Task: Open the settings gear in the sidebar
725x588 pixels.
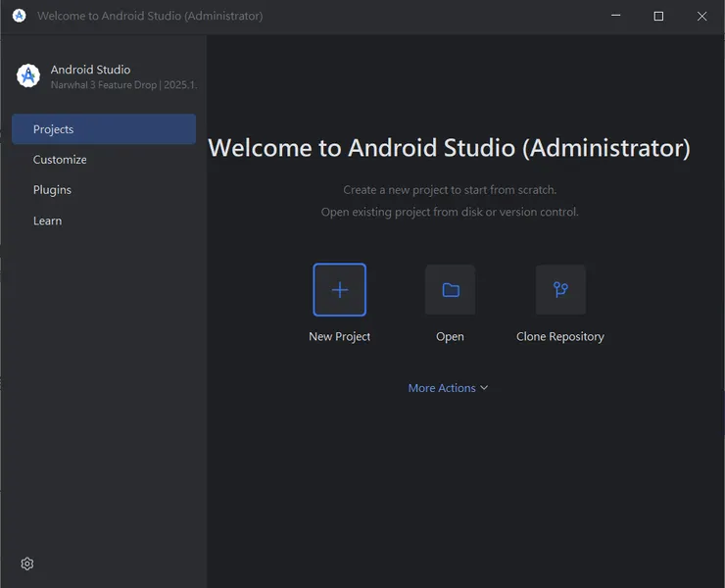Action: tap(27, 563)
